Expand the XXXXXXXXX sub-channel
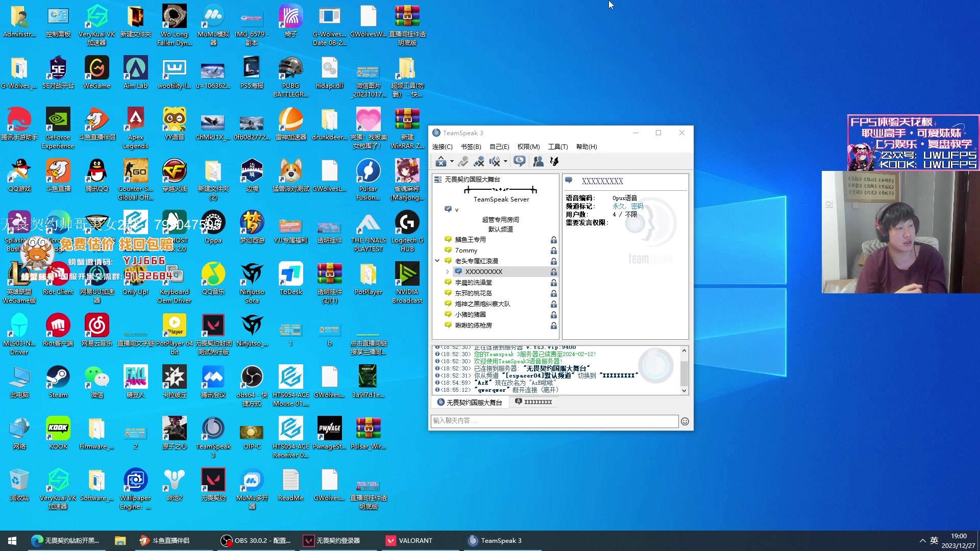The image size is (980, 551). 447,271
